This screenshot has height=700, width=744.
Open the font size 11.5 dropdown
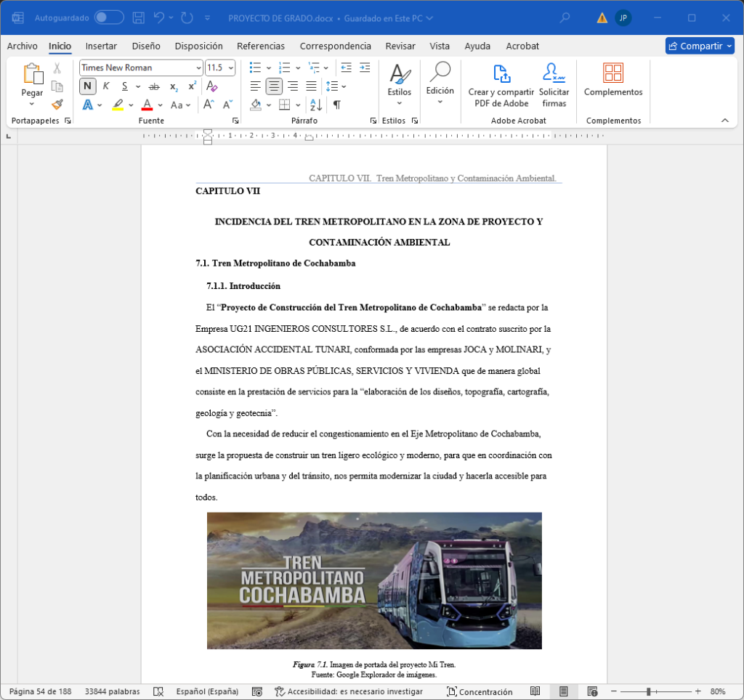tap(231, 68)
